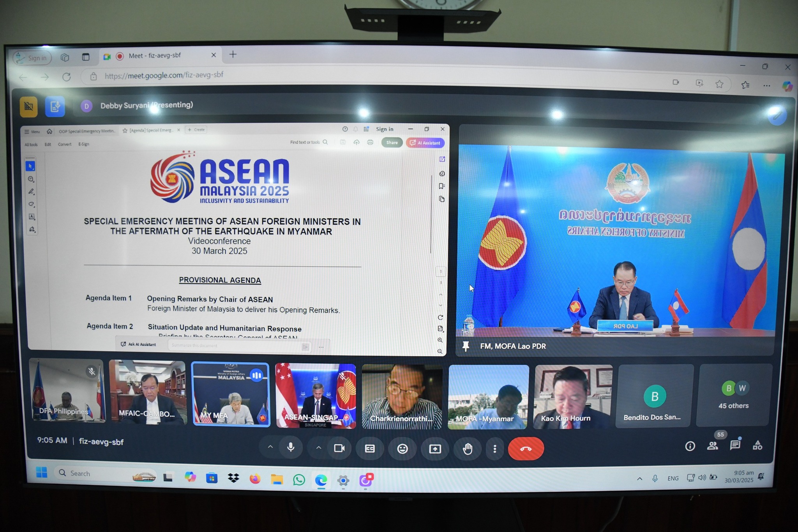Show the participants list icon
Screen dimensions: 798x532
click(713, 445)
